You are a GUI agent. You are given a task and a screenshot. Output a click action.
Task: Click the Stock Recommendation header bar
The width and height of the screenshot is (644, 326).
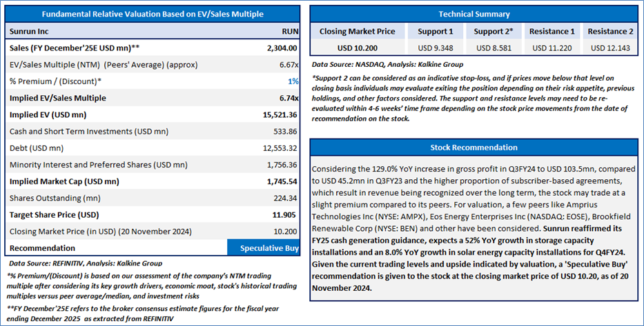474,147
